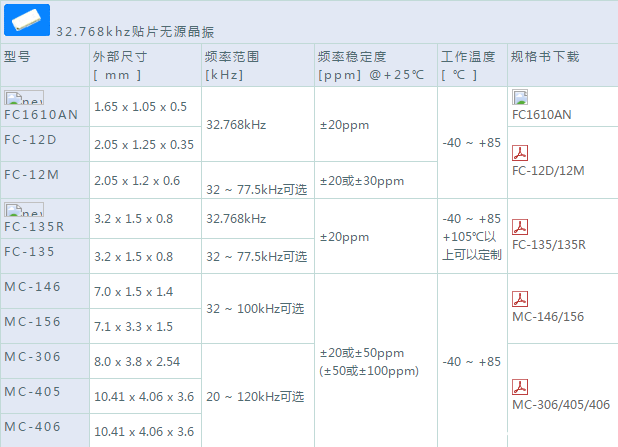The image size is (618, 447).
Task: Click the new badge image above model FC-135R
Action: tap(24, 210)
